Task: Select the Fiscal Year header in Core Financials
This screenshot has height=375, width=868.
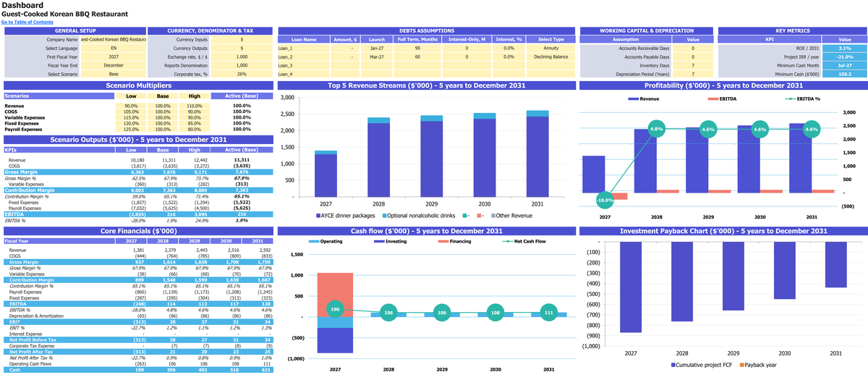Action: [x=58, y=240]
